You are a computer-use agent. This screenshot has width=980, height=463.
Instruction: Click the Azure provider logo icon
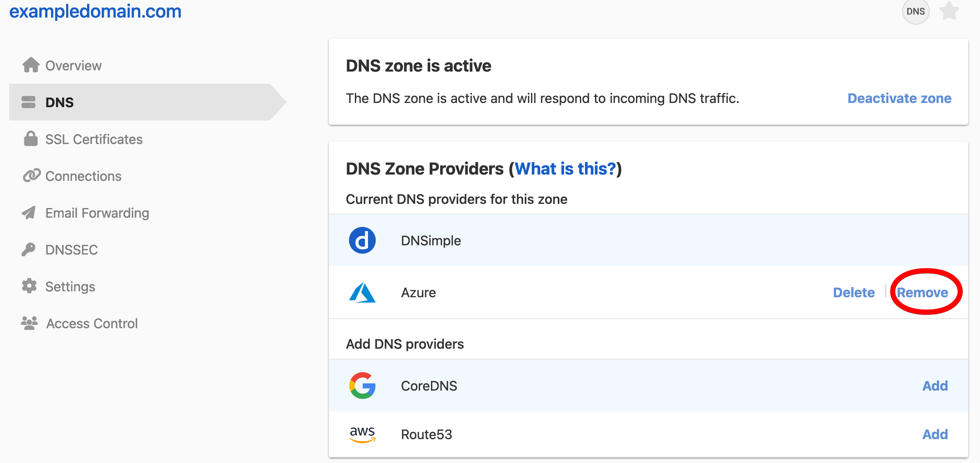362,292
